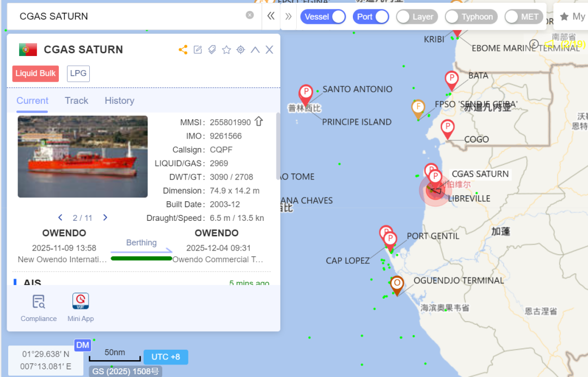Click the UTC +8 timezone button
The height and width of the screenshot is (377, 588).
pyautogui.click(x=166, y=357)
